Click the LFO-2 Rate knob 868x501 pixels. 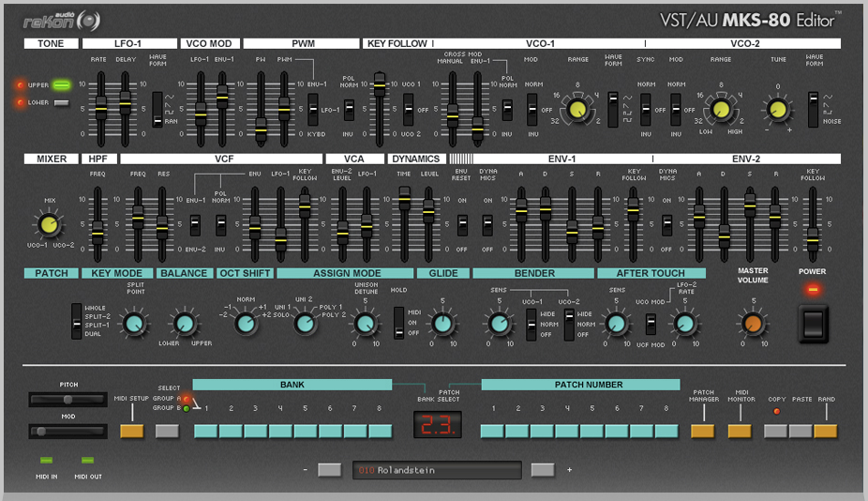685,324
